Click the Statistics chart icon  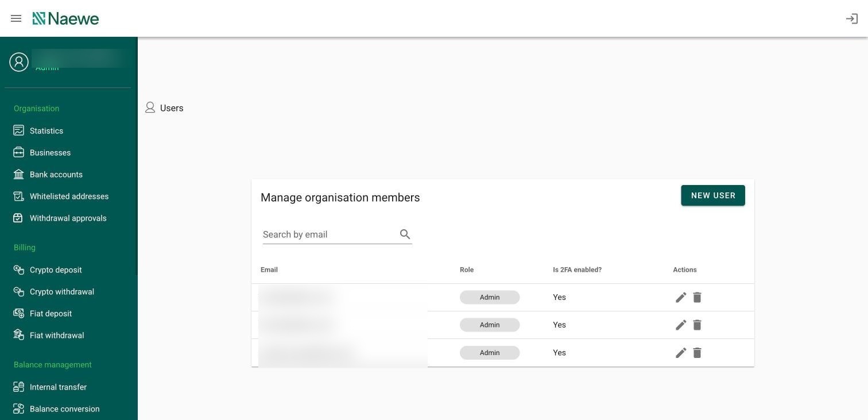tap(18, 130)
